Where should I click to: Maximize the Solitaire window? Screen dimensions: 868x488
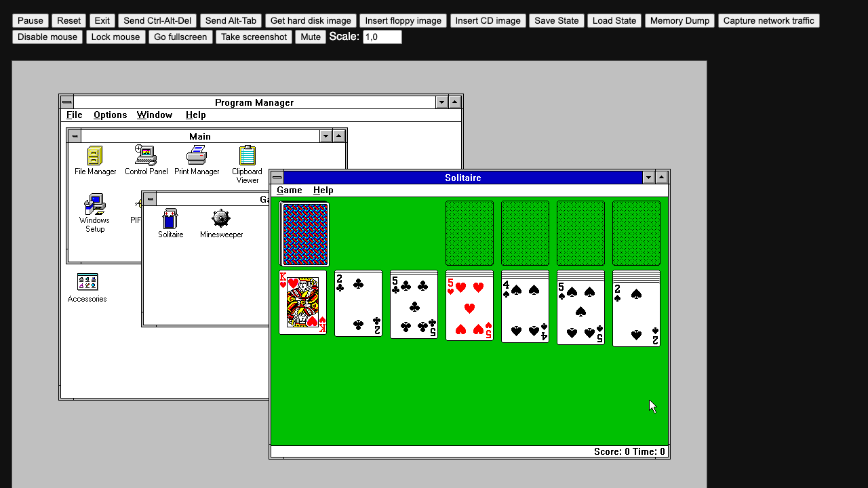point(662,178)
